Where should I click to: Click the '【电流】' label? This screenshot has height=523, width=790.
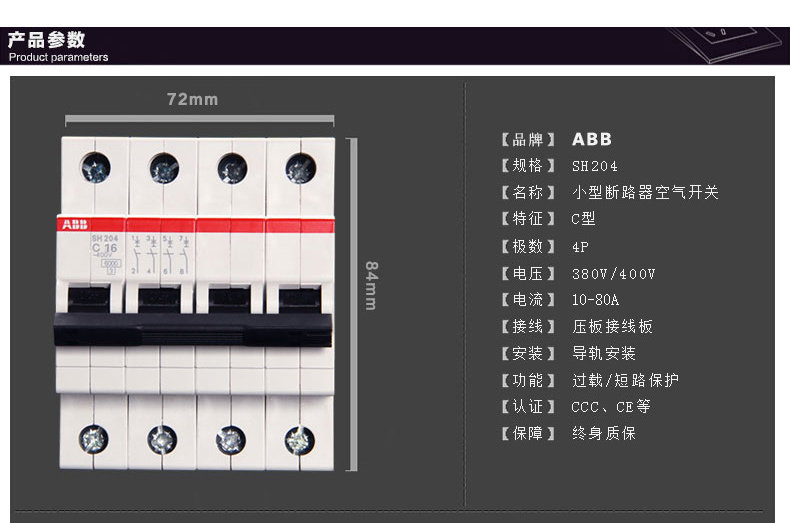point(528,300)
